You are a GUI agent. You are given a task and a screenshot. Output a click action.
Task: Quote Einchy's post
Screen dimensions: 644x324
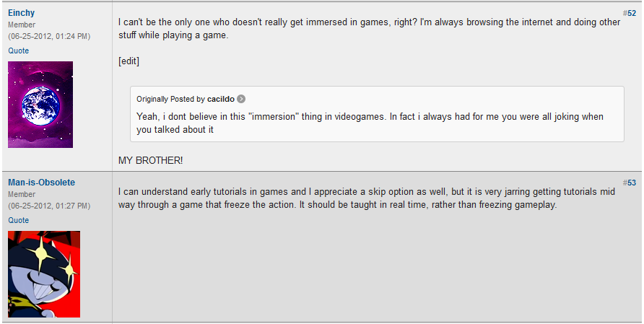[x=19, y=51]
